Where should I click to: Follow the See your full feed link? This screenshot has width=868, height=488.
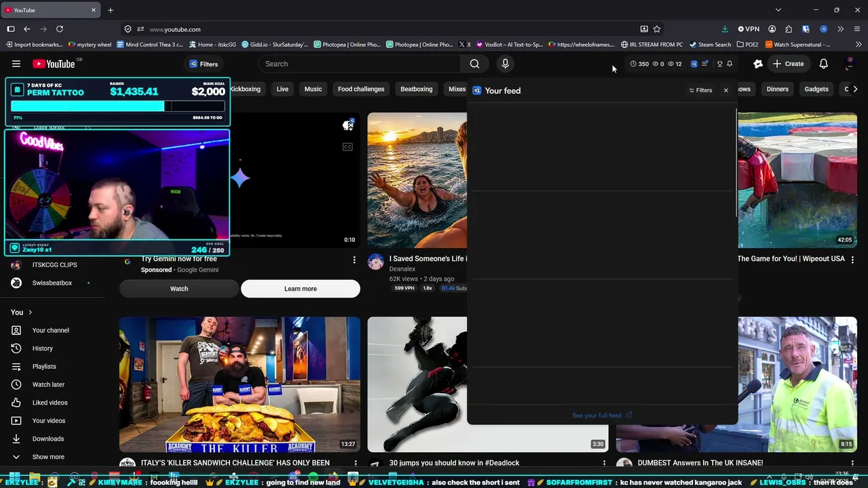click(x=602, y=415)
